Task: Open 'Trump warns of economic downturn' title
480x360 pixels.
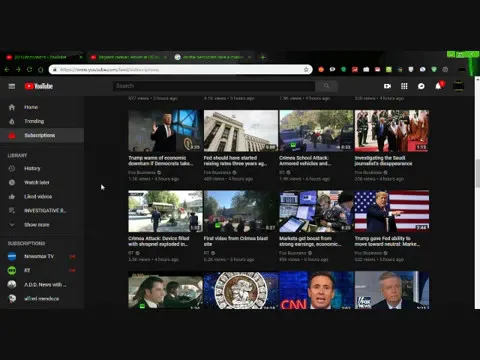Action: (161, 161)
